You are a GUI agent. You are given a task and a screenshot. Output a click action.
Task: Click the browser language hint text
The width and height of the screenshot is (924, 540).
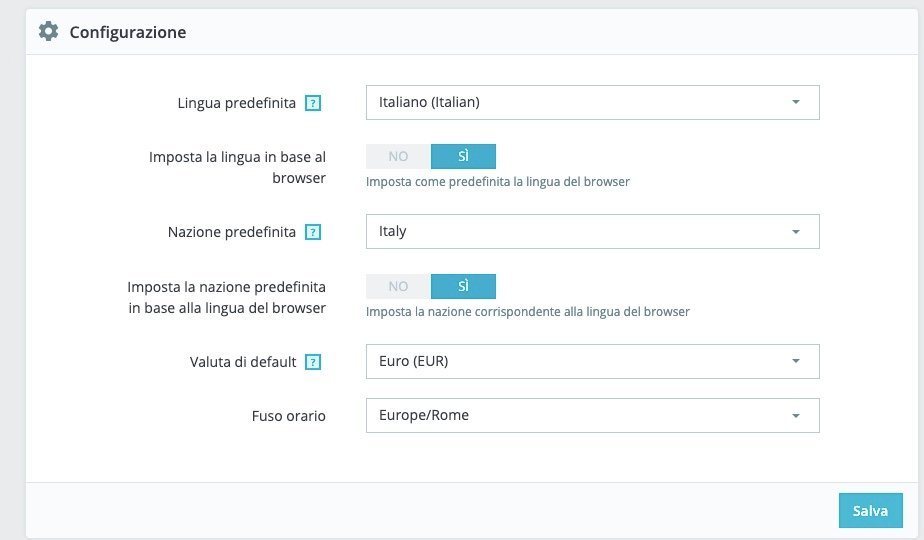click(497, 182)
